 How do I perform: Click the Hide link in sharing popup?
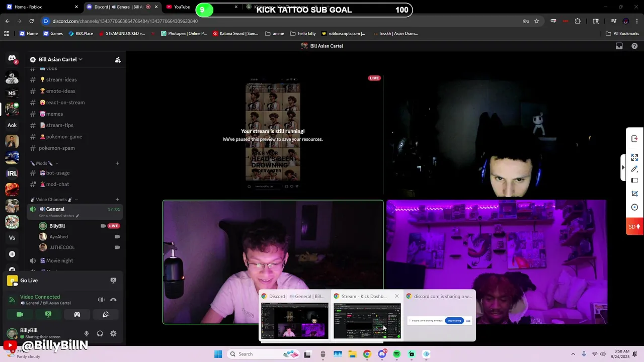[468, 320]
